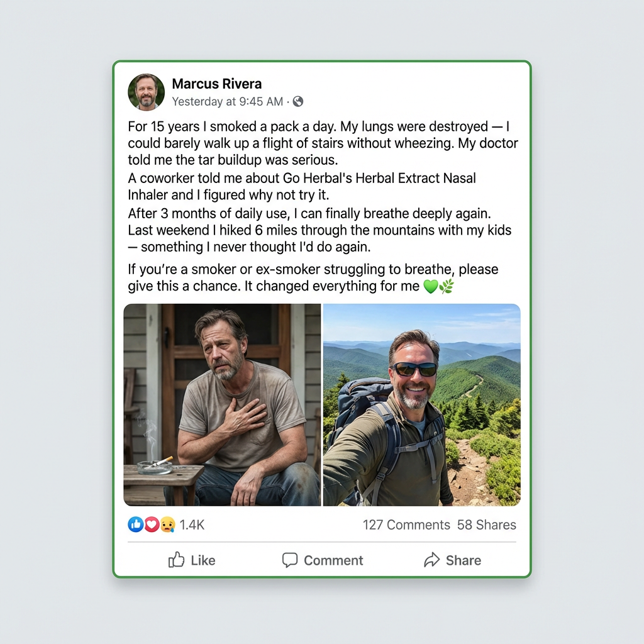644x644 pixels.
Task: Open the photo of man beside ashtray
Action: [x=222, y=404]
